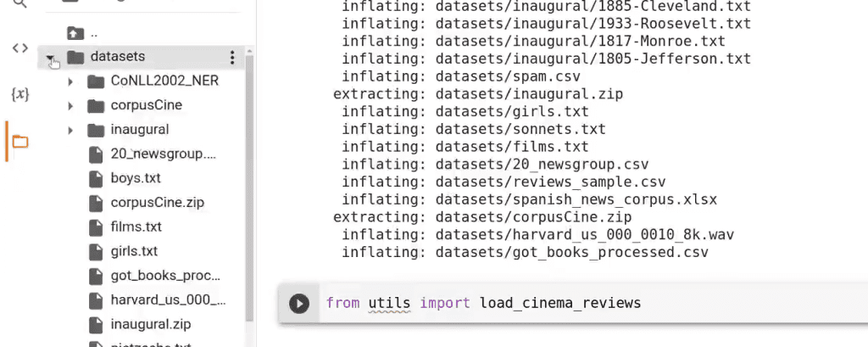The image size is (868, 347).
Task: Expand the inaugural folder
Action: click(70, 131)
